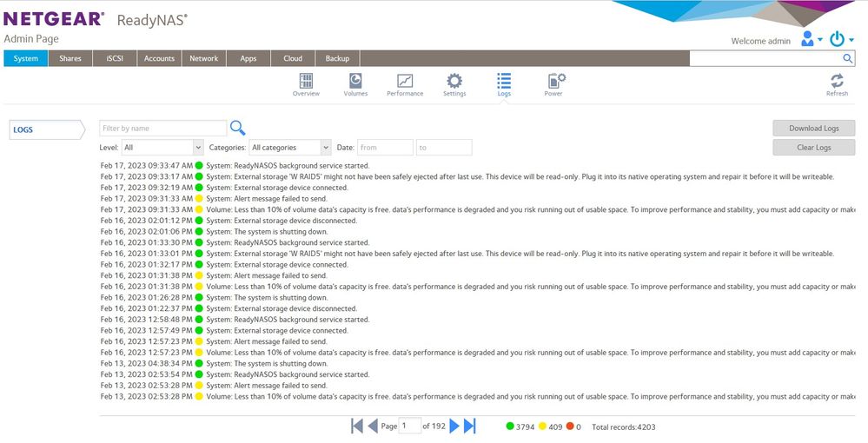
Task: Jump to the last page arrow
Action: click(470, 426)
